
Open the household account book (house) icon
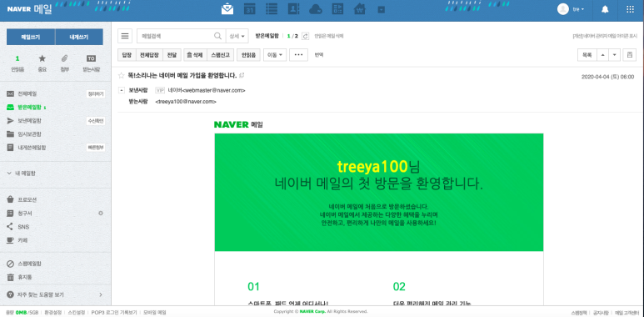pyautogui.click(x=360, y=9)
